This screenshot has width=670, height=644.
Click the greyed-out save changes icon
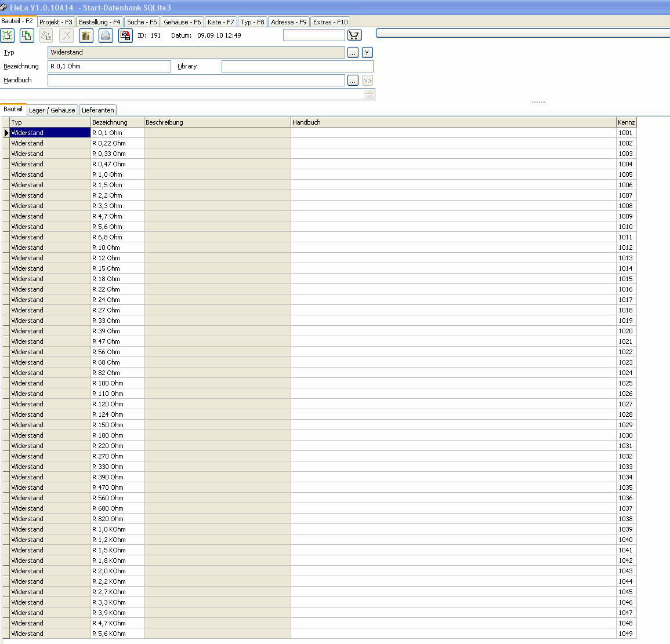point(46,36)
